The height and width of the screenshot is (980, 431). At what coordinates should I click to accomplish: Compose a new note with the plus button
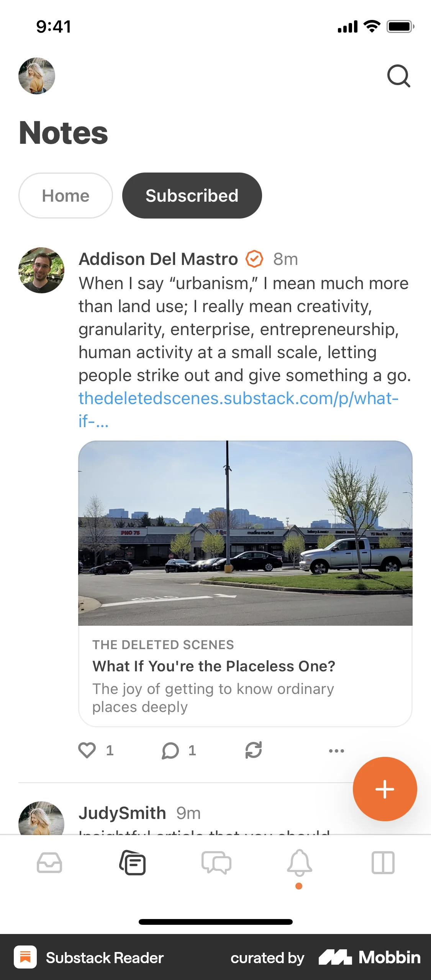(384, 789)
